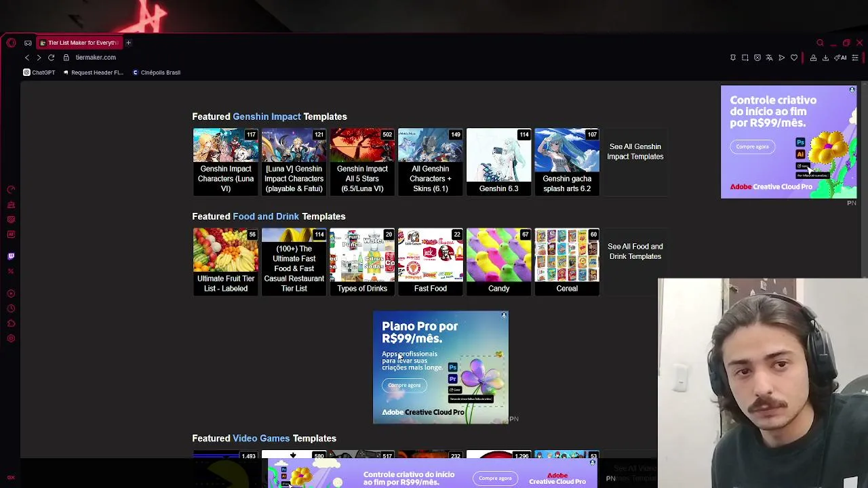Open Genshin gacha splash arts 6.2 template

pyautogui.click(x=567, y=161)
